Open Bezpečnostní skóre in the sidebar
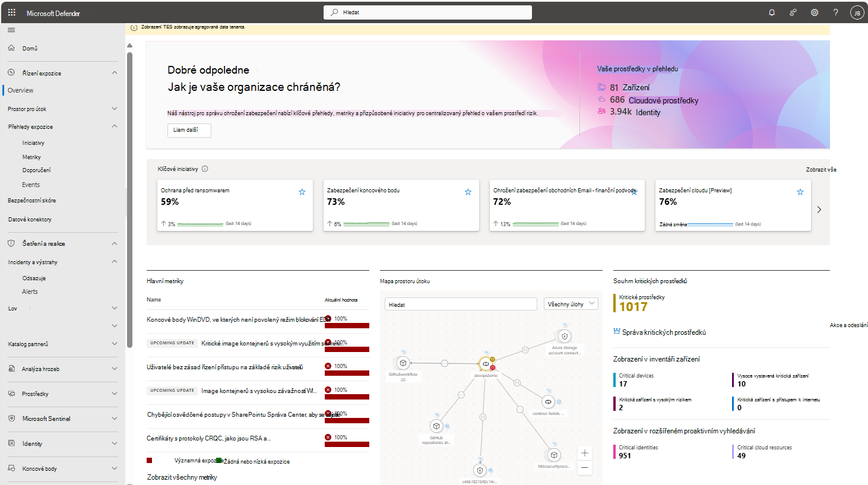Screen dimensions: 868x485 pyautogui.click(x=32, y=201)
